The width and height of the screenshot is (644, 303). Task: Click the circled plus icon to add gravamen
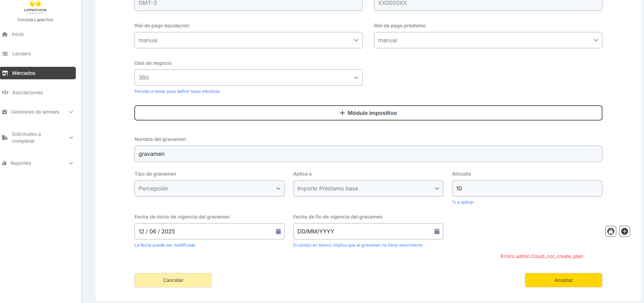coord(624,231)
